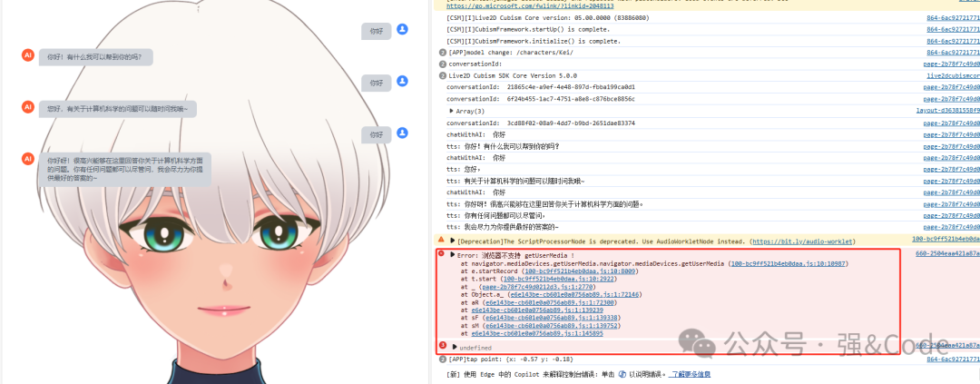The height and width of the screenshot is (384, 980).
Task: Open source link on Deprecation warning row
Action: point(945,241)
